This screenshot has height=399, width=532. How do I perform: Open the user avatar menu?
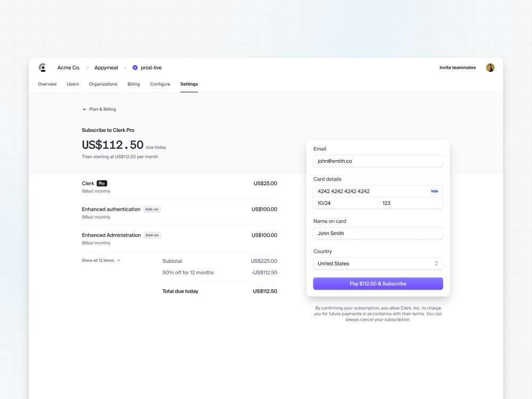pos(490,68)
